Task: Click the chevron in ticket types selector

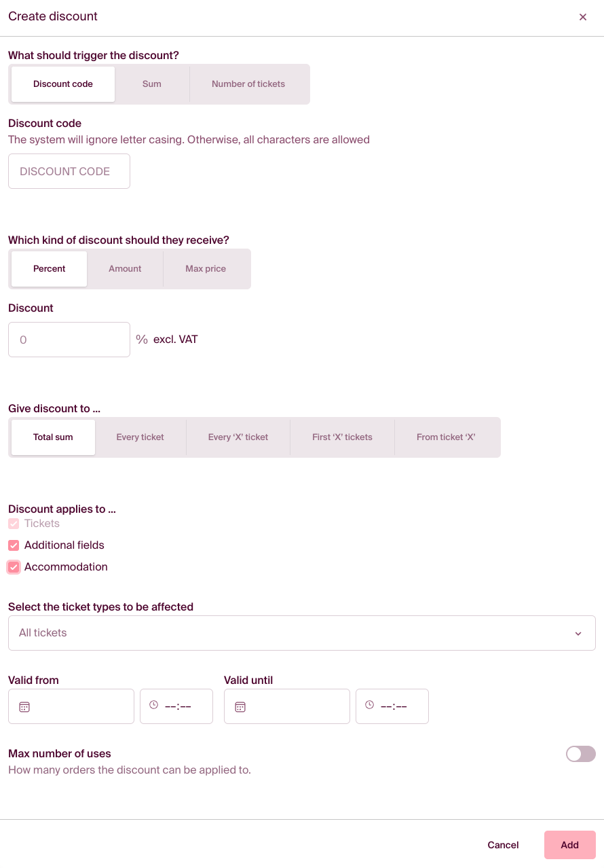Action: coord(578,634)
